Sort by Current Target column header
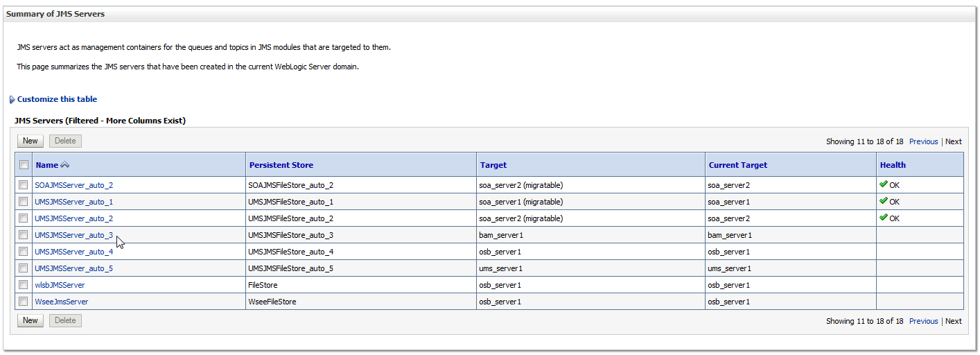 pyautogui.click(x=738, y=165)
